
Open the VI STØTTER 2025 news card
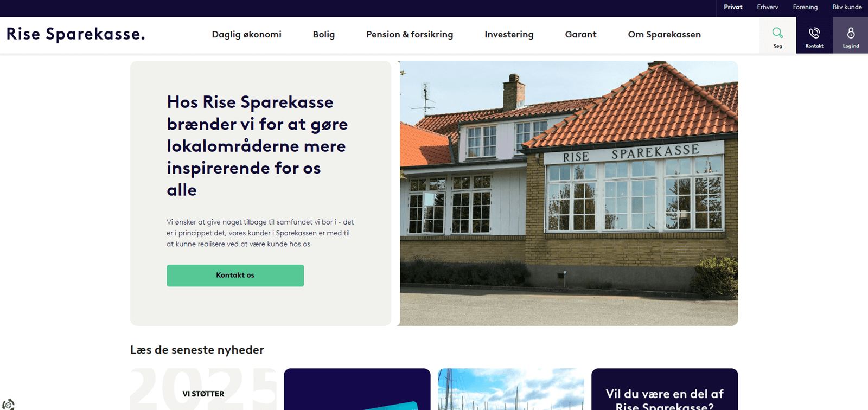click(203, 389)
